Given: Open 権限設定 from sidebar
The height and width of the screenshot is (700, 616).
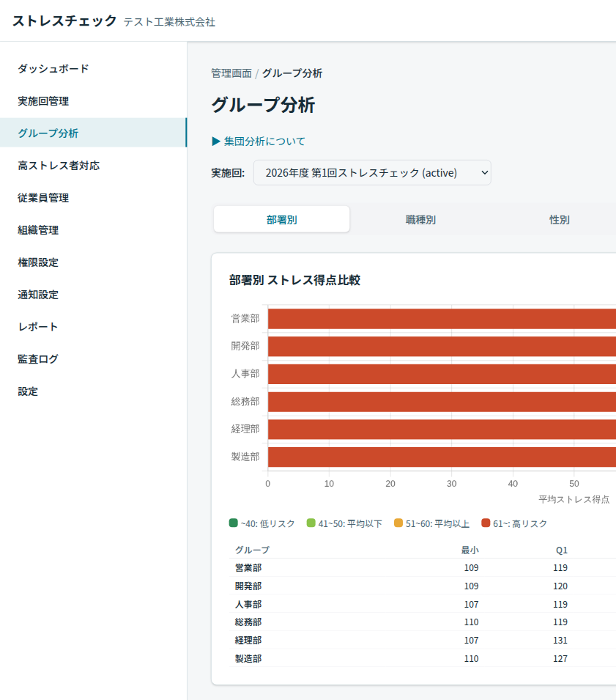Looking at the screenshot, I should pos(38,262).
